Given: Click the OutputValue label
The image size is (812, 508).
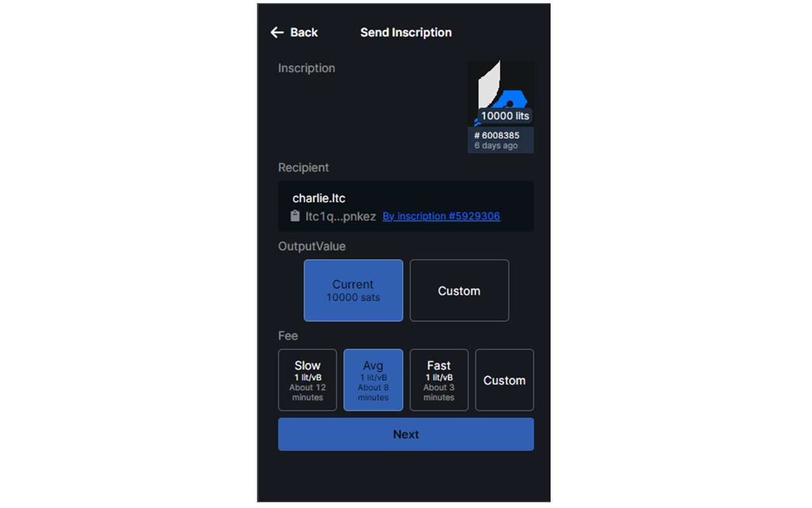Looking at the screenshot, I should click(312, 246).
